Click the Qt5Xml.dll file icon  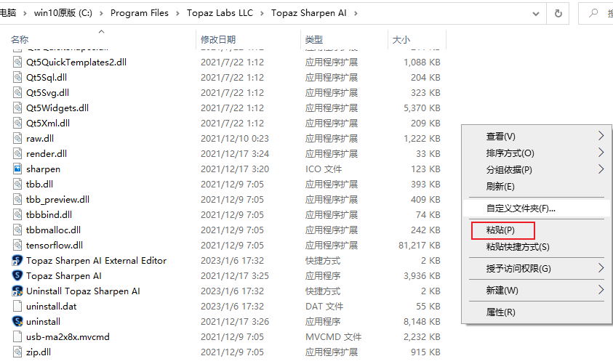coord(17,123)
